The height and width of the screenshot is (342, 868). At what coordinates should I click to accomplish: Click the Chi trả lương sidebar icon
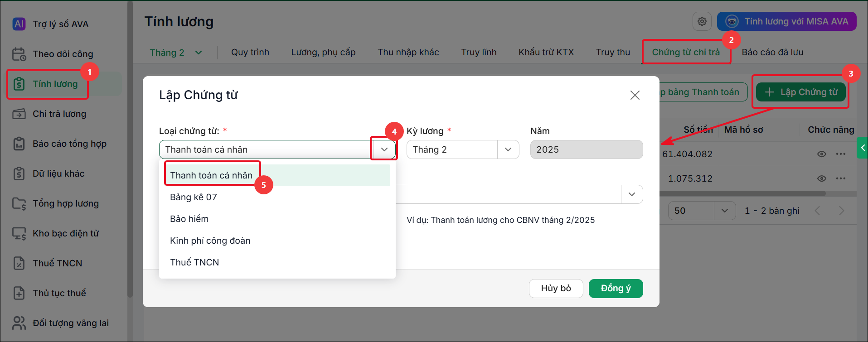tap(19, 114)
